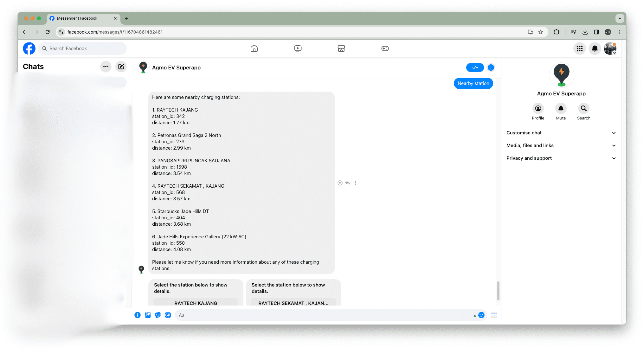The width and height of the screenshot is (644, 348).
Task: Open browser Extensions puzzle icon
Action: (557, 32)
